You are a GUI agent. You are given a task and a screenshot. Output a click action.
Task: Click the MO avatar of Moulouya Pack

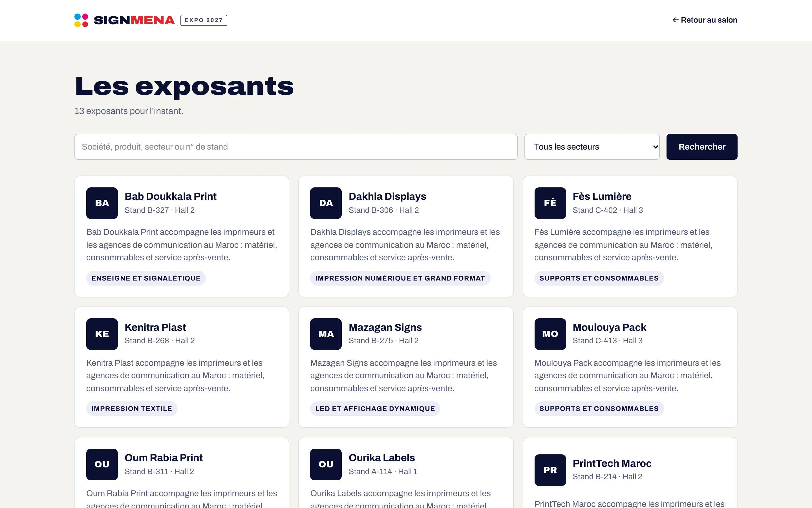pyautogui.click(x=550, y=334)
